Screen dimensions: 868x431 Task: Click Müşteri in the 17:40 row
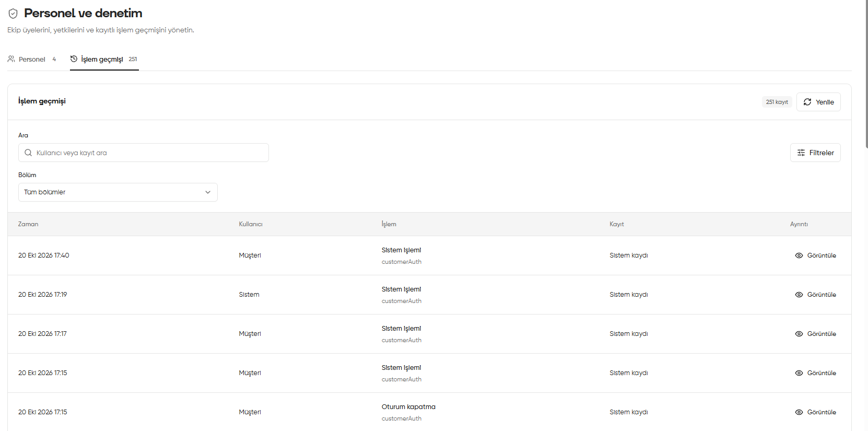point(250,255)
